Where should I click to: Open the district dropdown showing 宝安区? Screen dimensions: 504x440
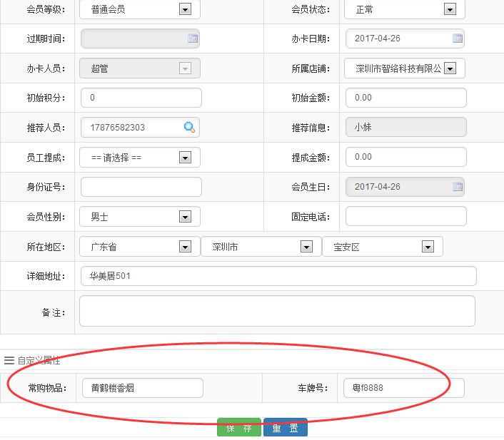pyautogui.click(x=383, y=247)
